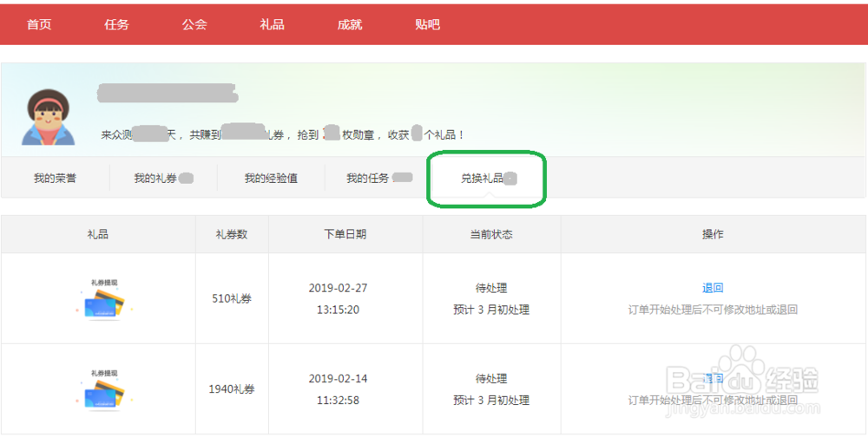Switch to the 我的荣誉 tab
Viewport: 868px width, 437px height.
point(55,179)
